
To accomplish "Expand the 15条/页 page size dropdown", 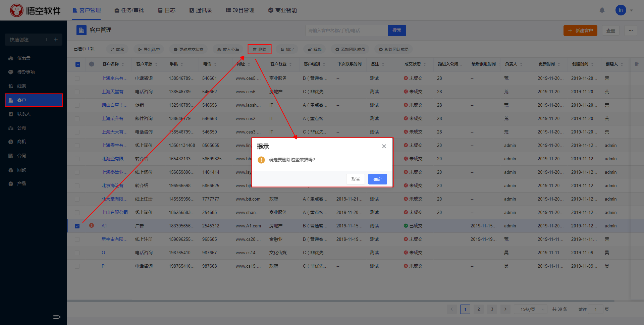I will point(530,309).
